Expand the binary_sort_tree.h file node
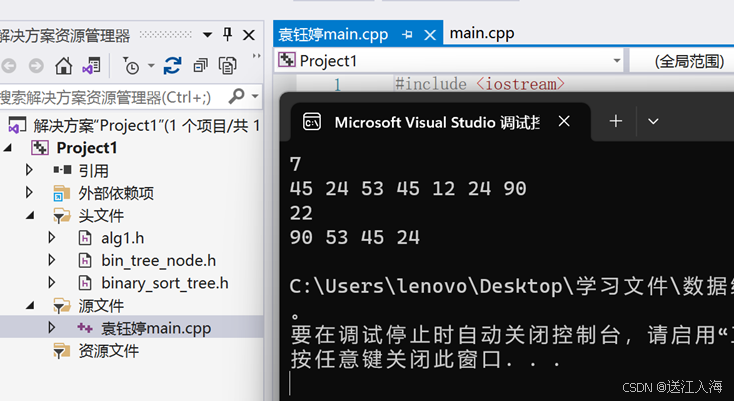 (x=52, y=283)
